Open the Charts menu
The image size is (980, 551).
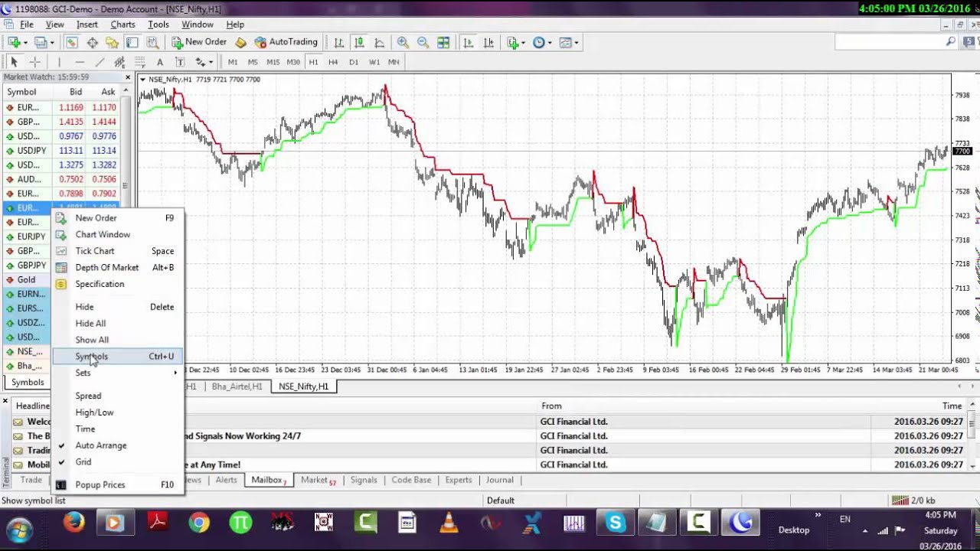pyautogui.click(x=122, y=24)
